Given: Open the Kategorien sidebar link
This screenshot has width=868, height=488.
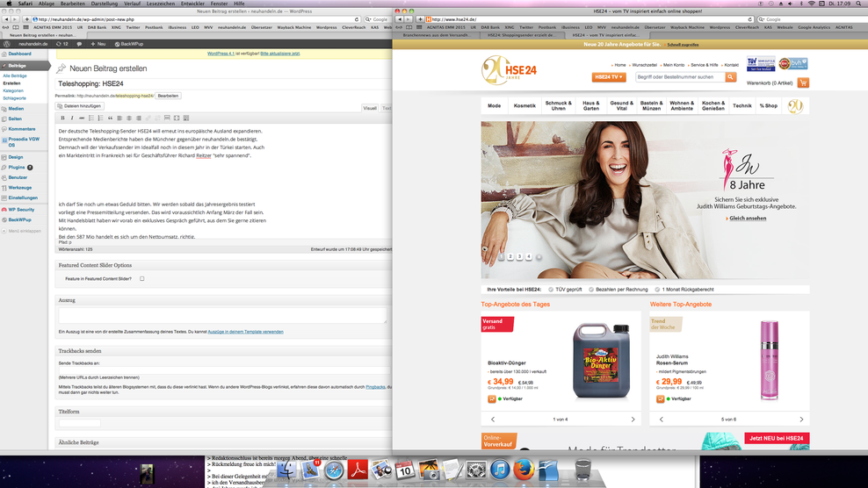Looking at the screenshot, I should (x=13, y=90).
